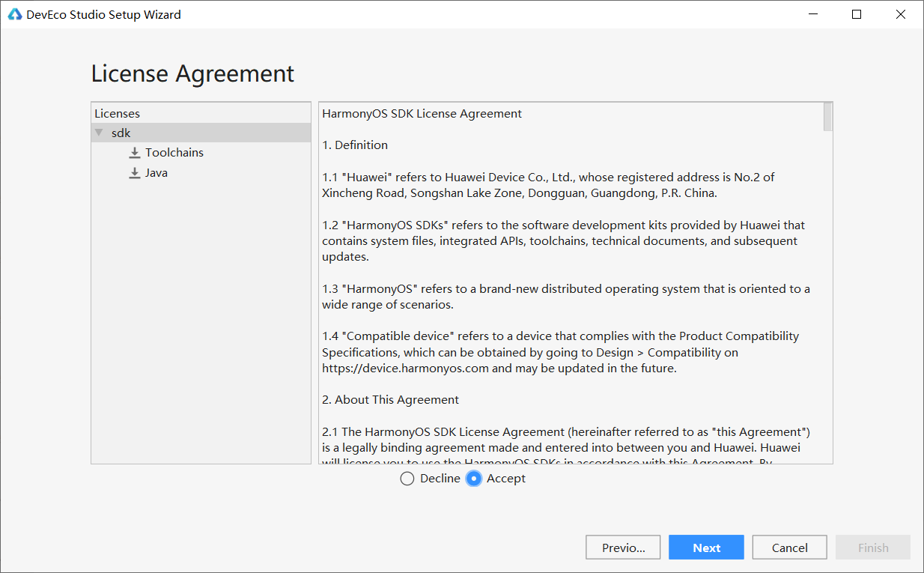
Task: Select the Decline radio button
Action: click(407, 479)
